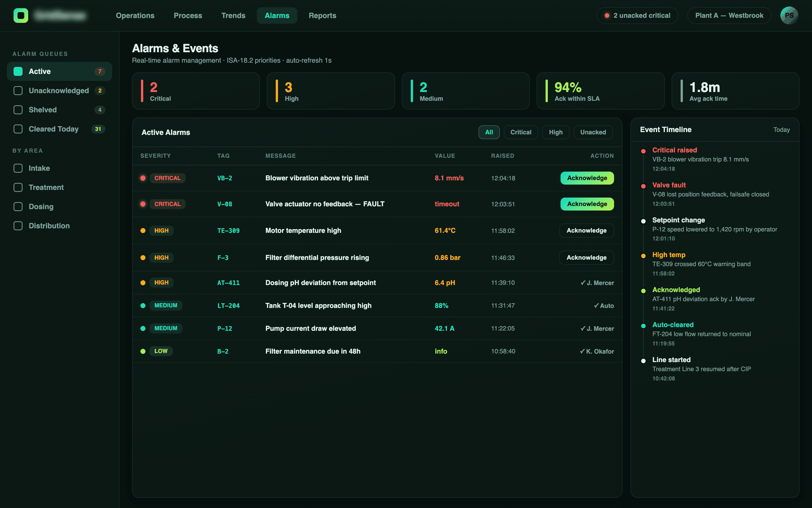
Task: Click the 42.1 A value for P-12
Action: point(445,329)
